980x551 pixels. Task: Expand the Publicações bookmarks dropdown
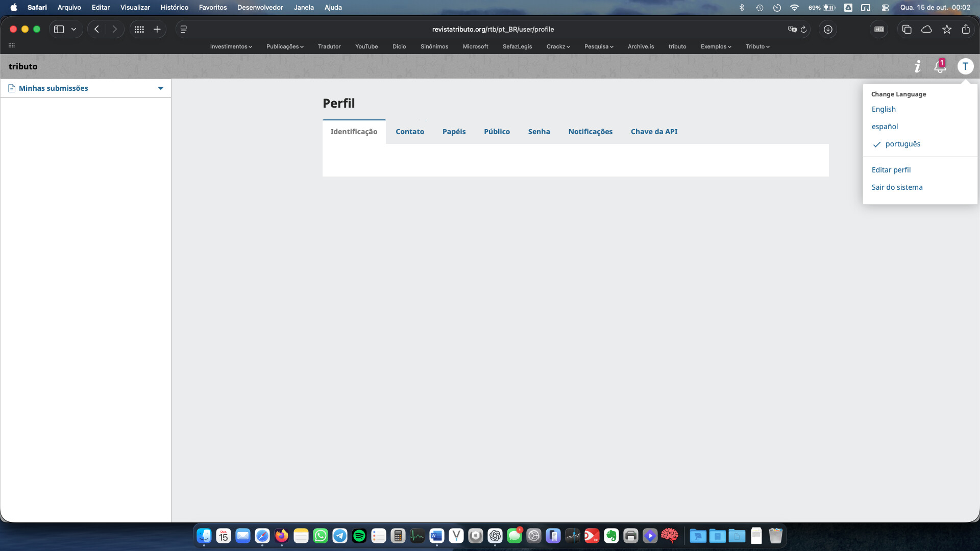tap(285, 46)
